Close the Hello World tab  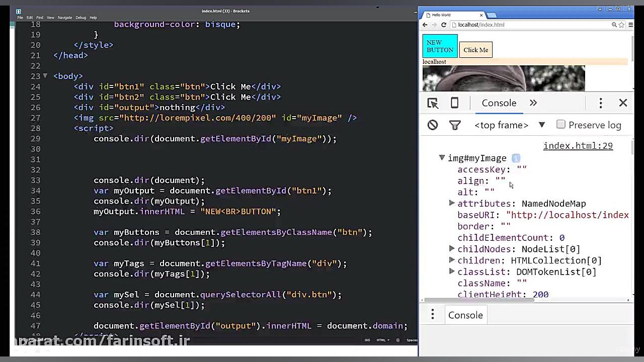(x=481, y=15)
